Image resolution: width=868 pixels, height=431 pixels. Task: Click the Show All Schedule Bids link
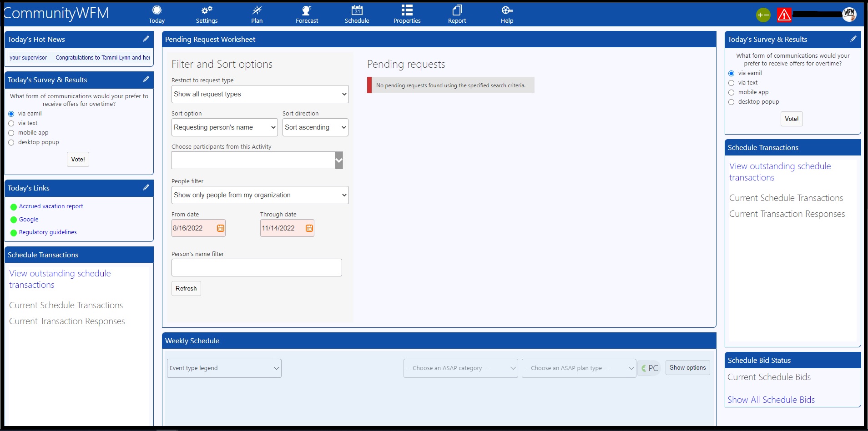click(x=771, y=400)
